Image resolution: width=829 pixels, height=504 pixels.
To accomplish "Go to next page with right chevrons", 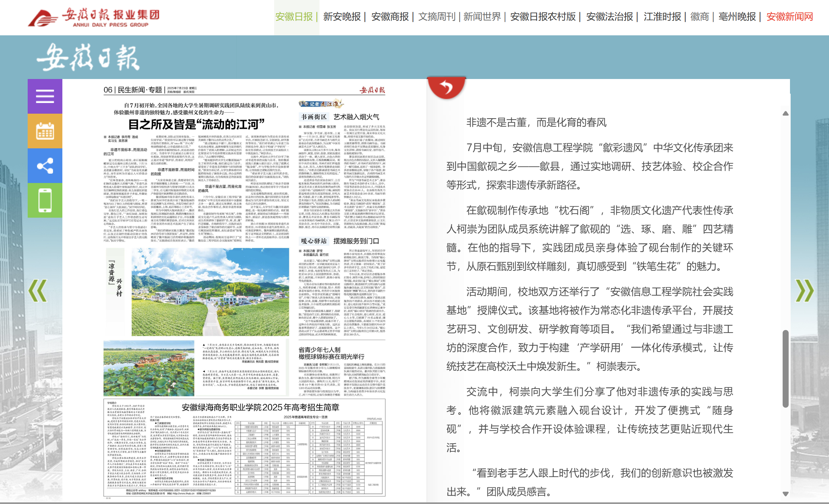I will [804, 290].
